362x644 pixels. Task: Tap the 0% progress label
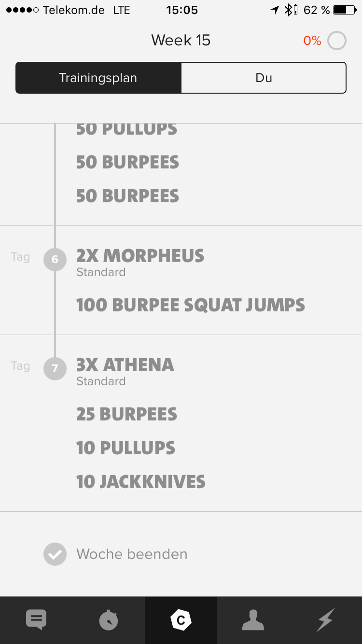312,41
